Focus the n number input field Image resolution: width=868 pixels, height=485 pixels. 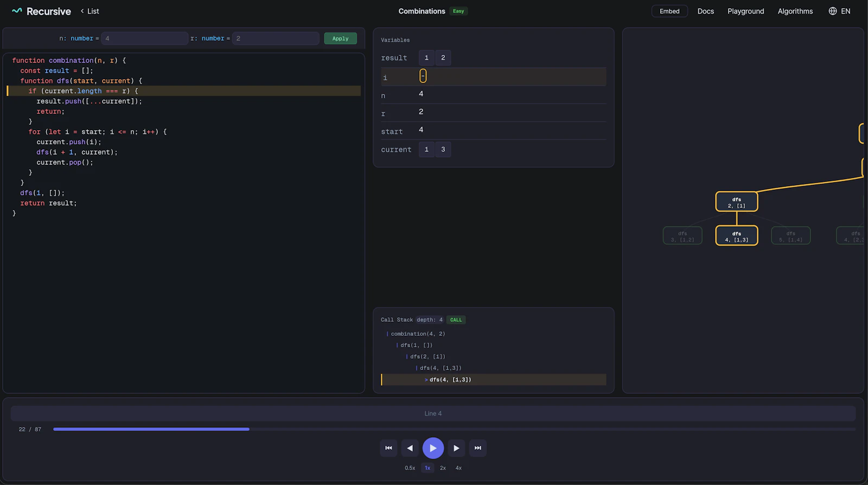click(145, 39)
